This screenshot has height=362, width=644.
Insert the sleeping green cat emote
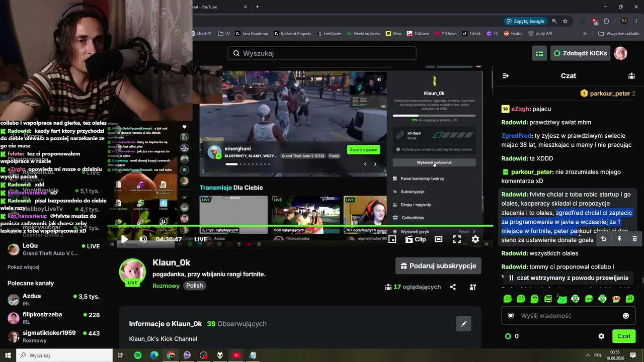[562, 299]
